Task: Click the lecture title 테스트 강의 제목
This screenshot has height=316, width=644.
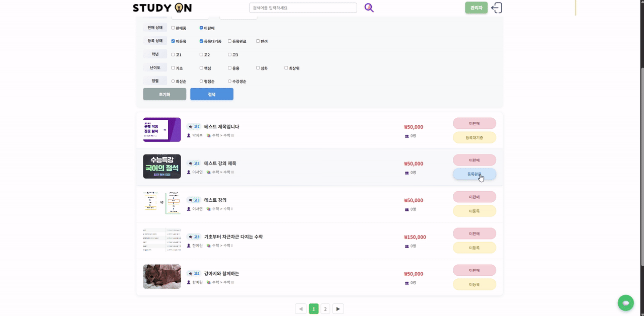Action: click(220, 164)
